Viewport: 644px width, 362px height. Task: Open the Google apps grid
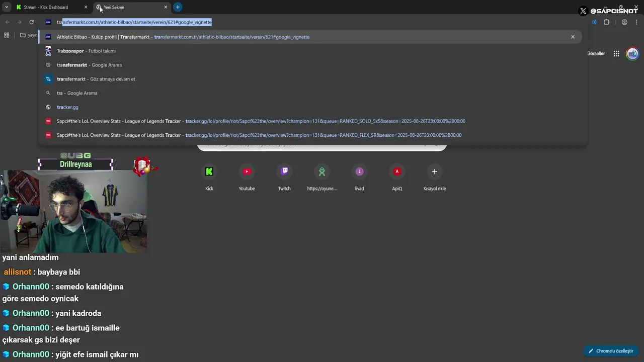616,54
